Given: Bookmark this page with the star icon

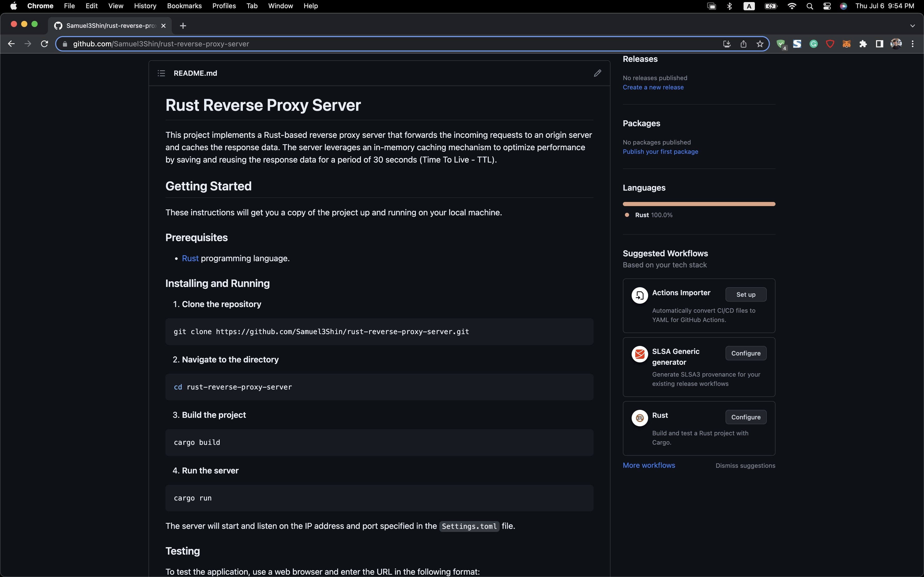Looking at the screenshot, I should point(760,44).
